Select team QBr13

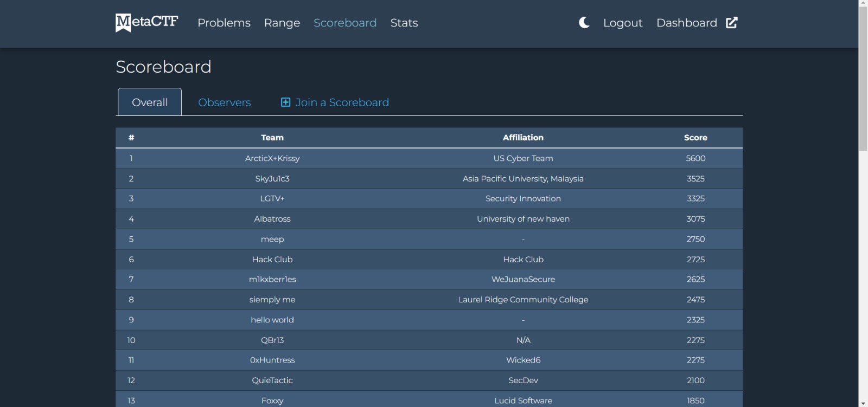[272, 340]
